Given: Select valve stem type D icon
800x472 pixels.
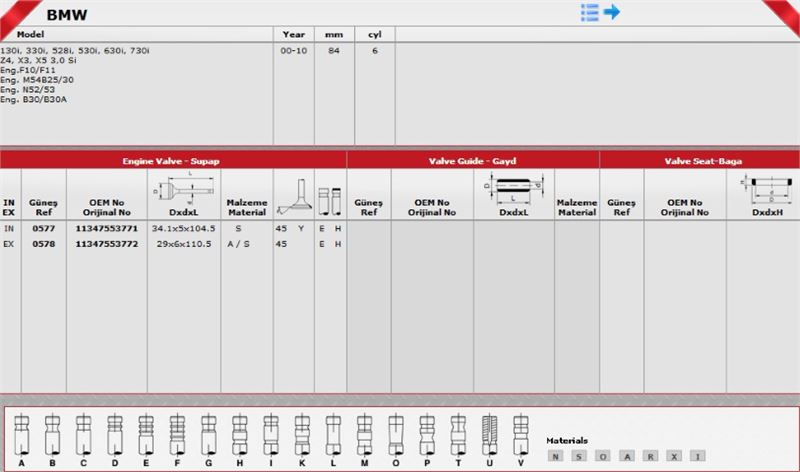Looking at the screenshot, I should pyautogui.click(x=115, y=435).
